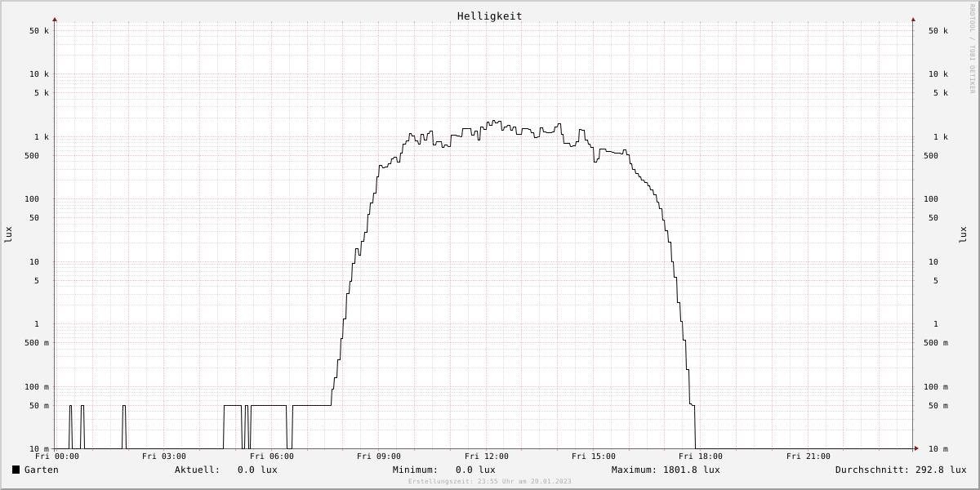
Task: Click the plain "50" label on the right axis
Action: [x=933, y=218]
